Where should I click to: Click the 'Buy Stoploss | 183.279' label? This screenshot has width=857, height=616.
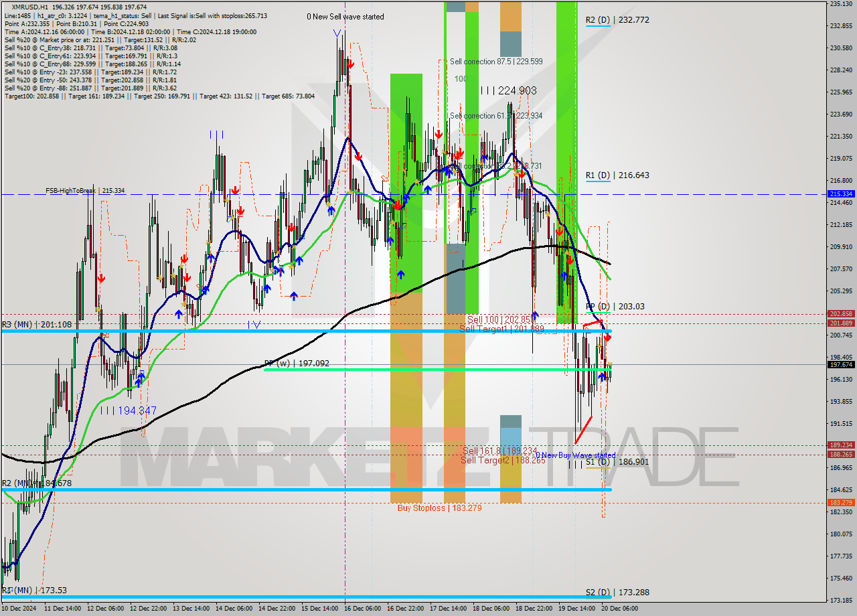pyautogui.click(x=439, y=508)
